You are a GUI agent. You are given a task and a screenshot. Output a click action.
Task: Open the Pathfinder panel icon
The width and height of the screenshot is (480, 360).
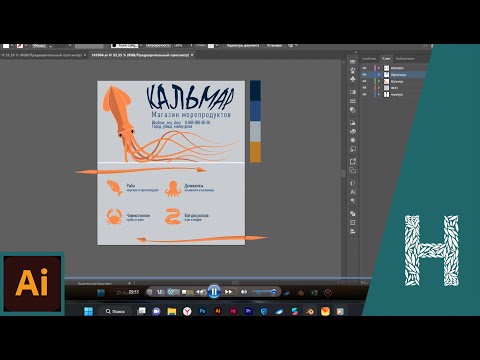click(353, 214)
